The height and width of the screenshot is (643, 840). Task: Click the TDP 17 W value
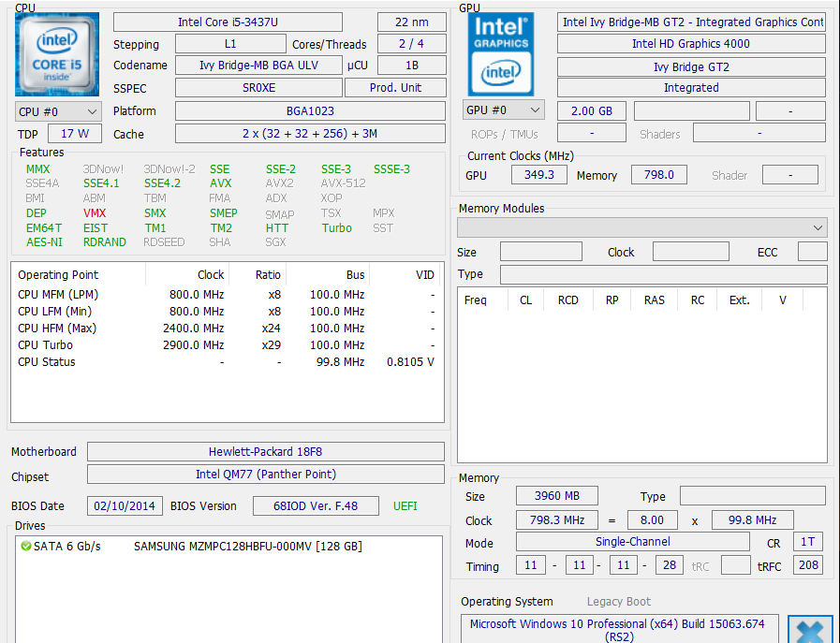(x=75, y=134)
